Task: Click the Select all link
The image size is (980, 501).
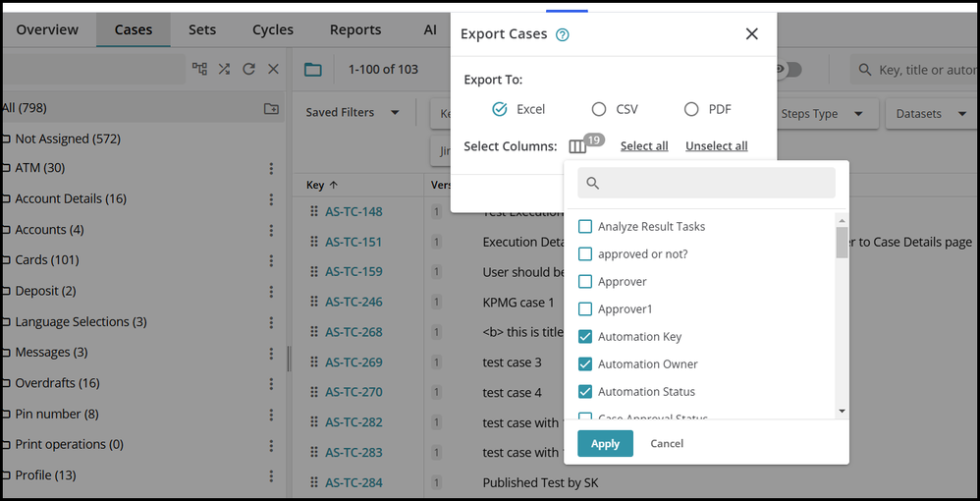Action: click(644, 146)
